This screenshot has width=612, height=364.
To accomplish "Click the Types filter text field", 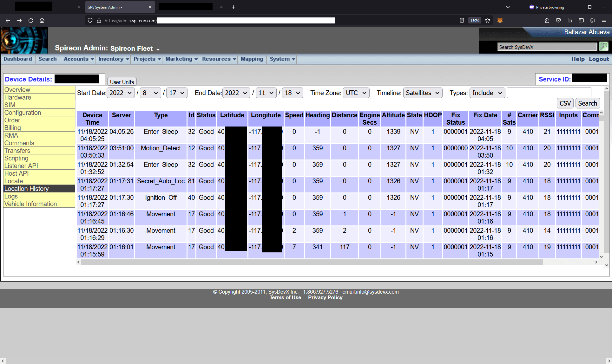I will click(x=549, y=93).
